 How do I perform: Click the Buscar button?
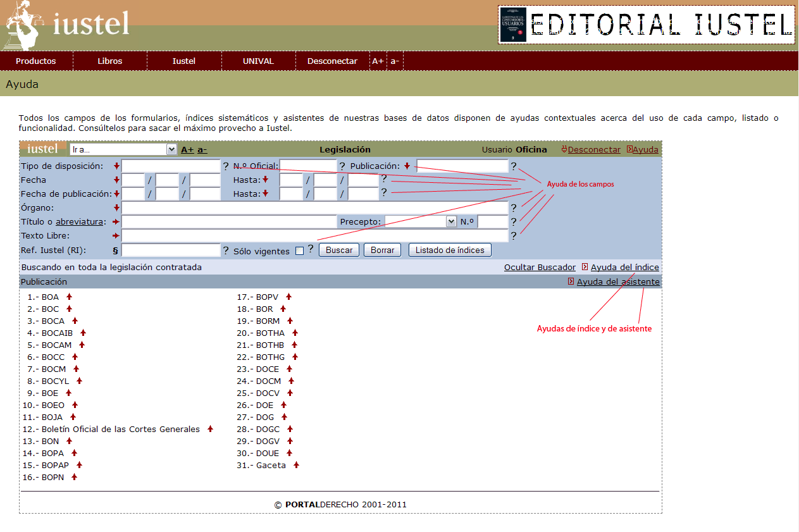click(x=339, y=250)
